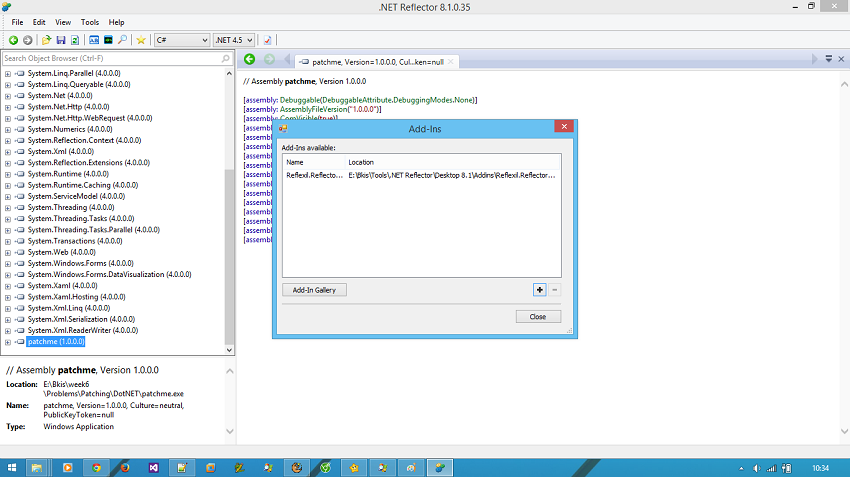Select System.Transactions (4.0.0.0) in tree
850x477 pixels.
pyautogui.click(x=75, y=241)
